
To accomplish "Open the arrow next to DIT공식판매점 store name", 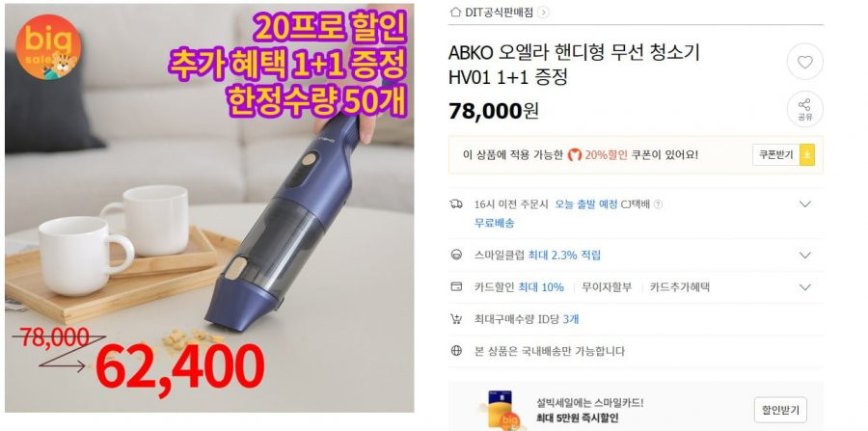I will point(543,13).
